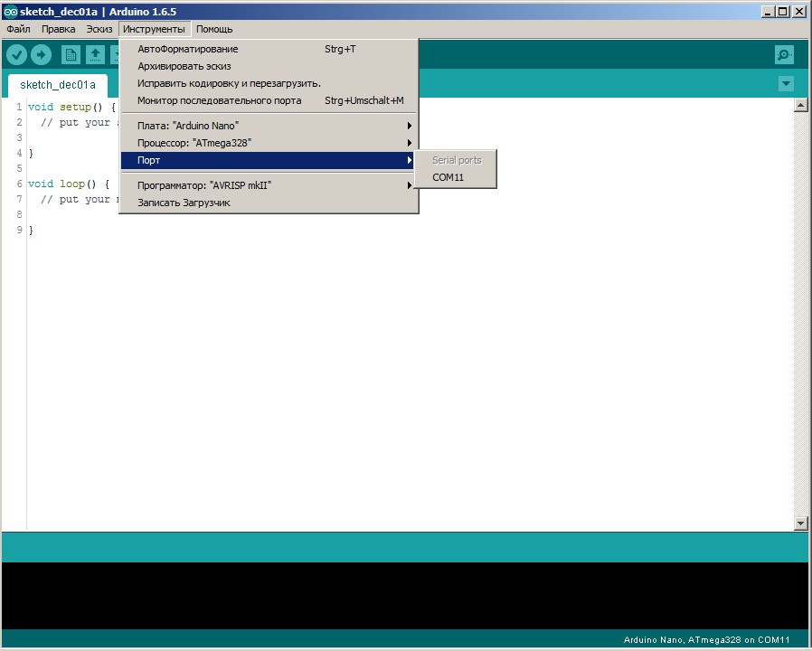
Task: Click the Upload arrow icon
Action: click(41, 54)
